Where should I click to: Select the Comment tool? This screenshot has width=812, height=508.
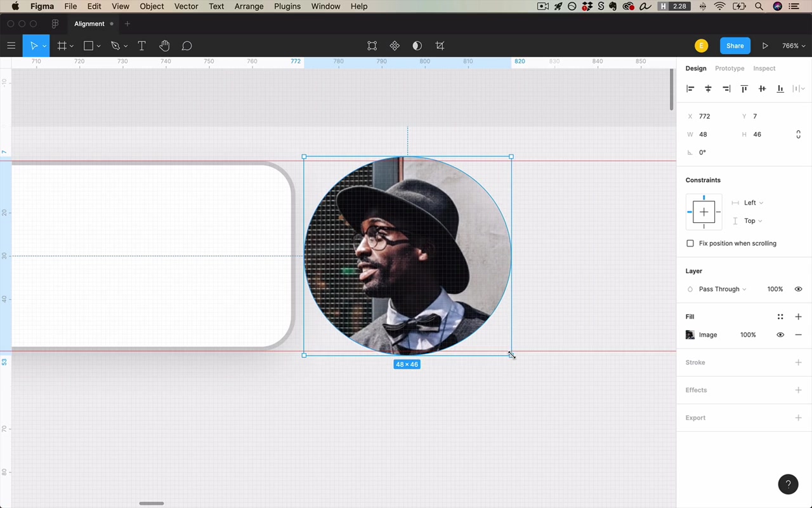187,46
